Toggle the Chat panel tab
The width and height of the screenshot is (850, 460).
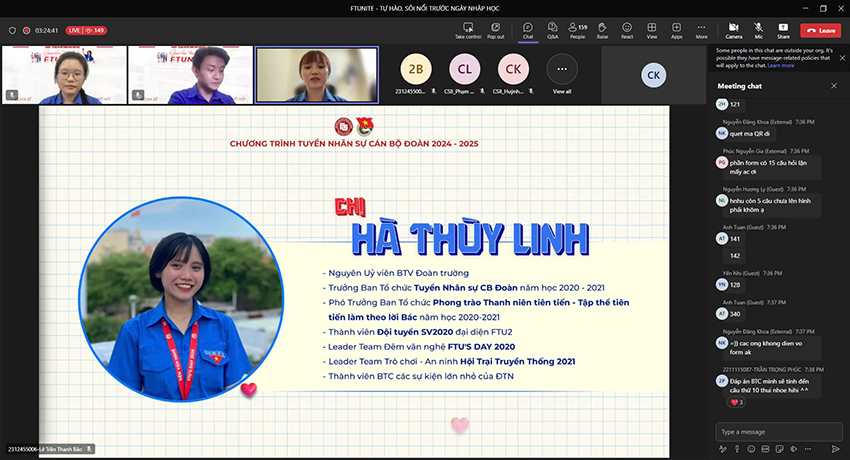pyautogui.click(x=527, y=31)
